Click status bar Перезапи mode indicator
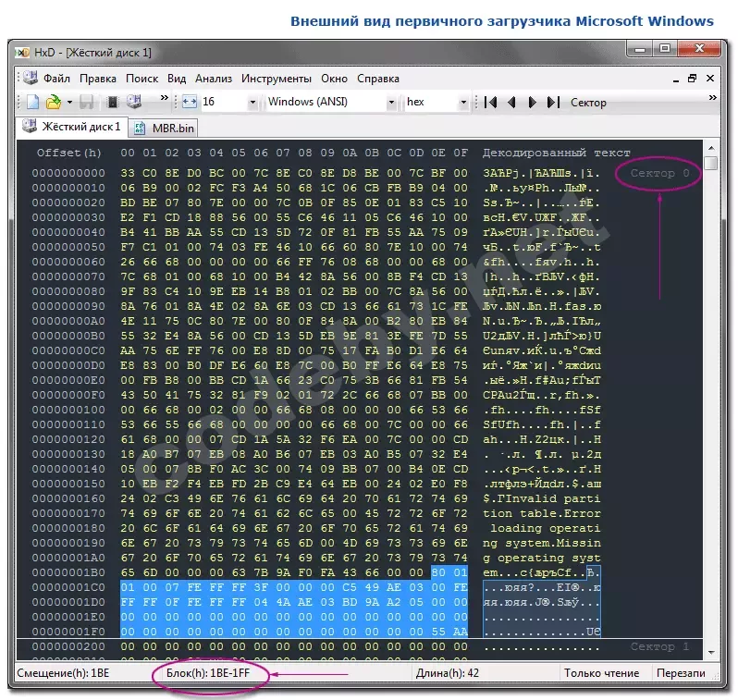 [681, 673]
